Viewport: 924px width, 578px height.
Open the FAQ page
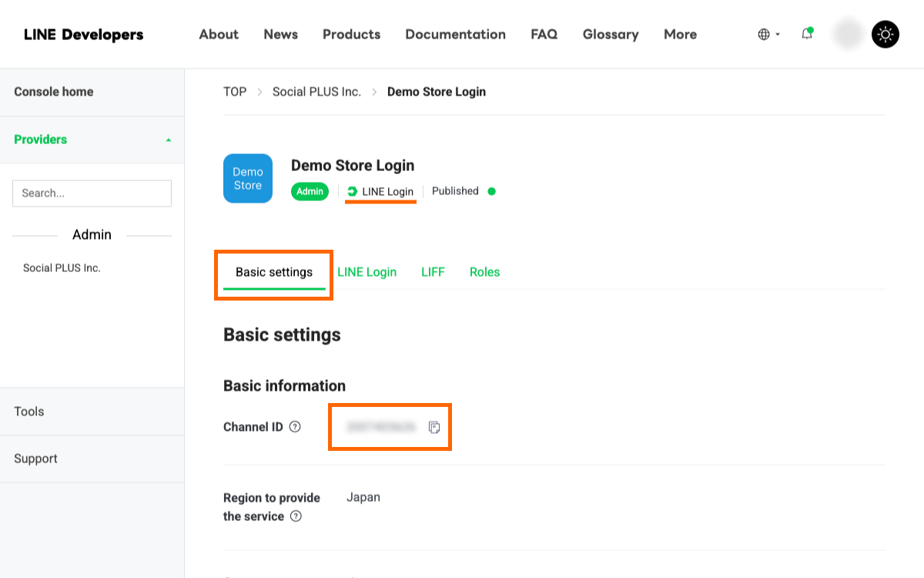(544, 35)
